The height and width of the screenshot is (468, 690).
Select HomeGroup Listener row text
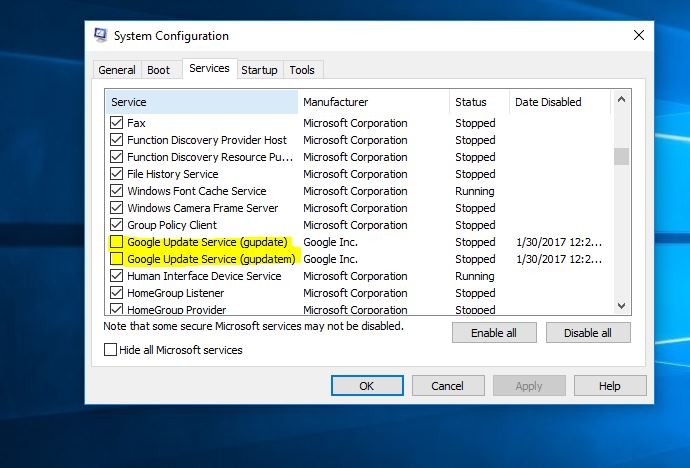coord(176,293)
